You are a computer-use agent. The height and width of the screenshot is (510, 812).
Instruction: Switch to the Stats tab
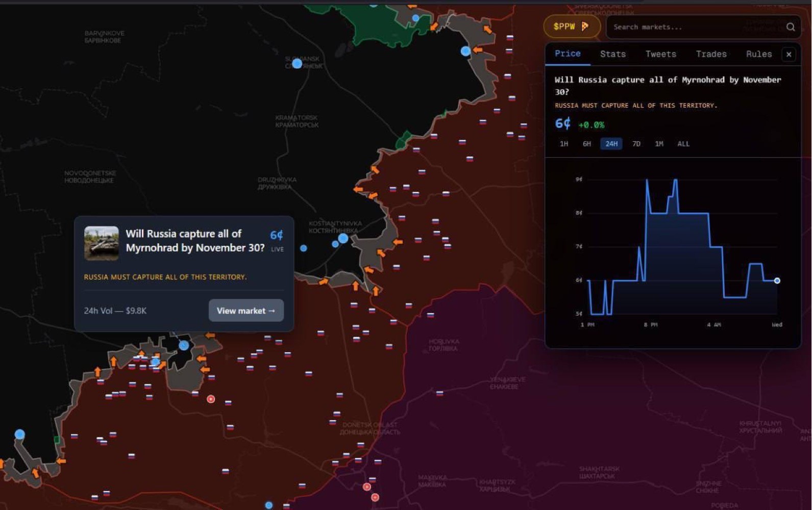point(612,54)
